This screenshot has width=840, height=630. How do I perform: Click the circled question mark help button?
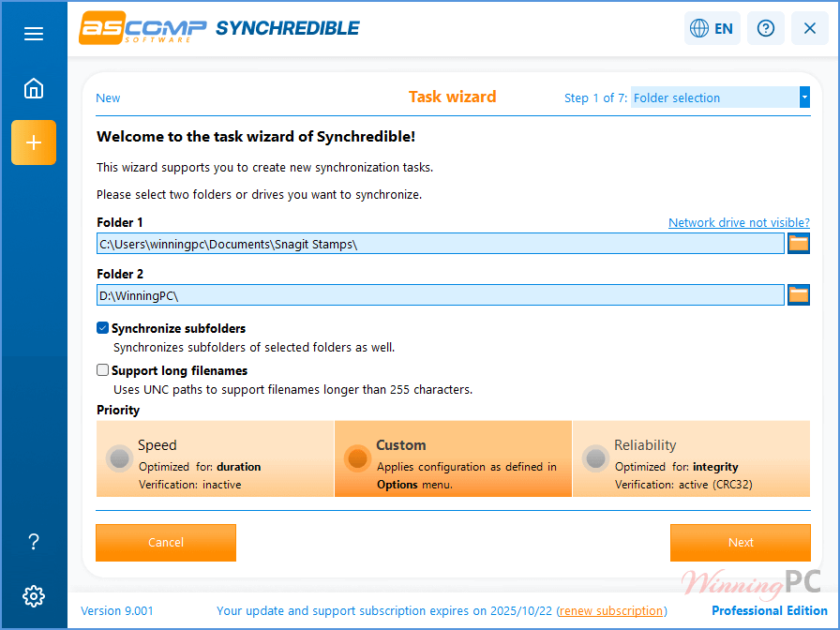point(766,28)
